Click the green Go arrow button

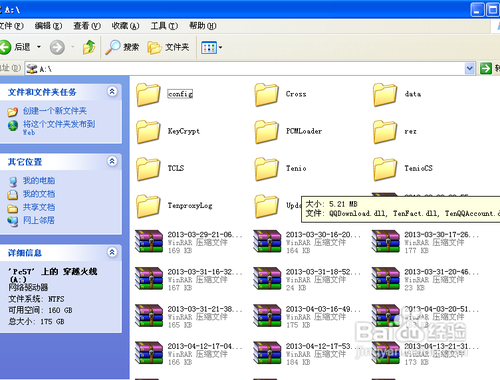486,69
